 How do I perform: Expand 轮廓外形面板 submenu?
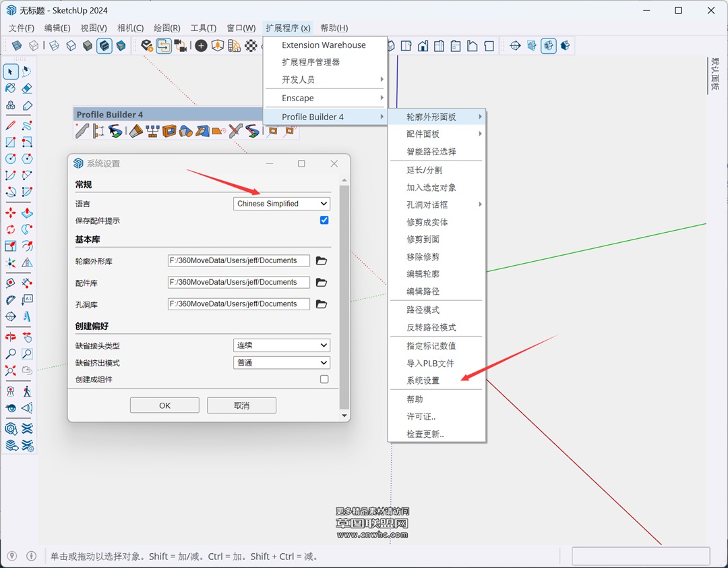click(437, 117)
